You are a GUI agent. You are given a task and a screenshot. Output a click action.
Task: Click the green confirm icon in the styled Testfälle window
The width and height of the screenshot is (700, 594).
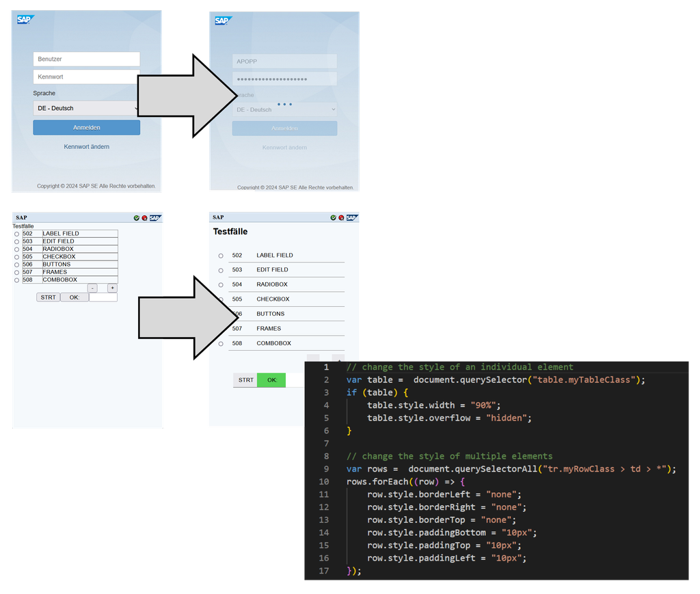[334, 217]
